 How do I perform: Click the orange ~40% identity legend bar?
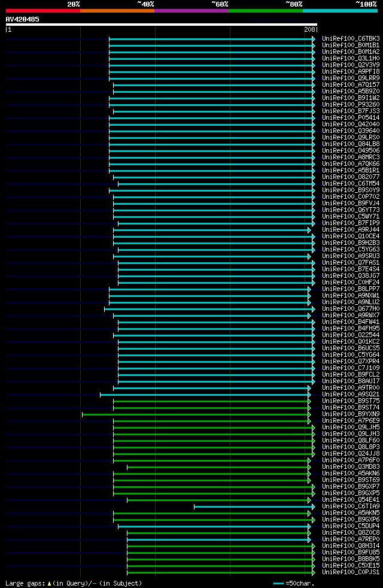click(117, 11)
